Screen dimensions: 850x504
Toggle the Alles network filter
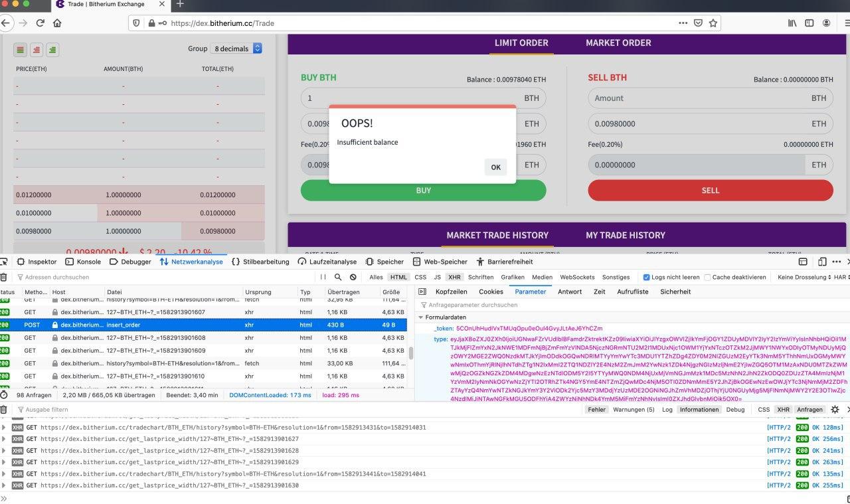pos(376,277)
